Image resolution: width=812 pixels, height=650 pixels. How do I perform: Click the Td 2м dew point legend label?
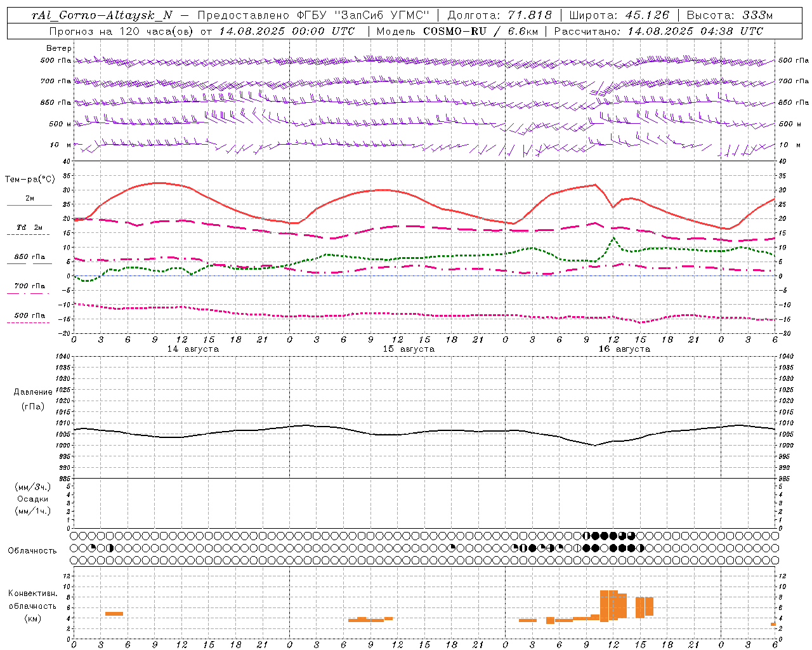(x=29, y=227)
